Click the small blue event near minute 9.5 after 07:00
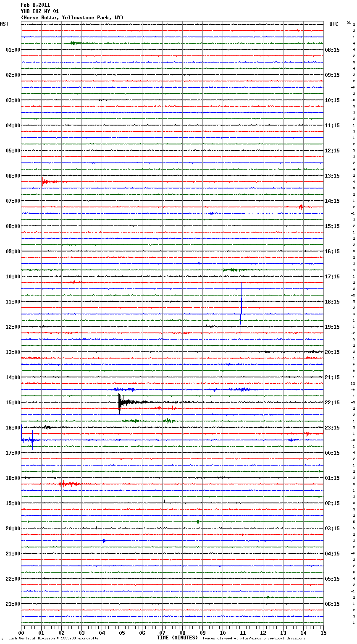 pyautogui.click(x=212, y=213)
